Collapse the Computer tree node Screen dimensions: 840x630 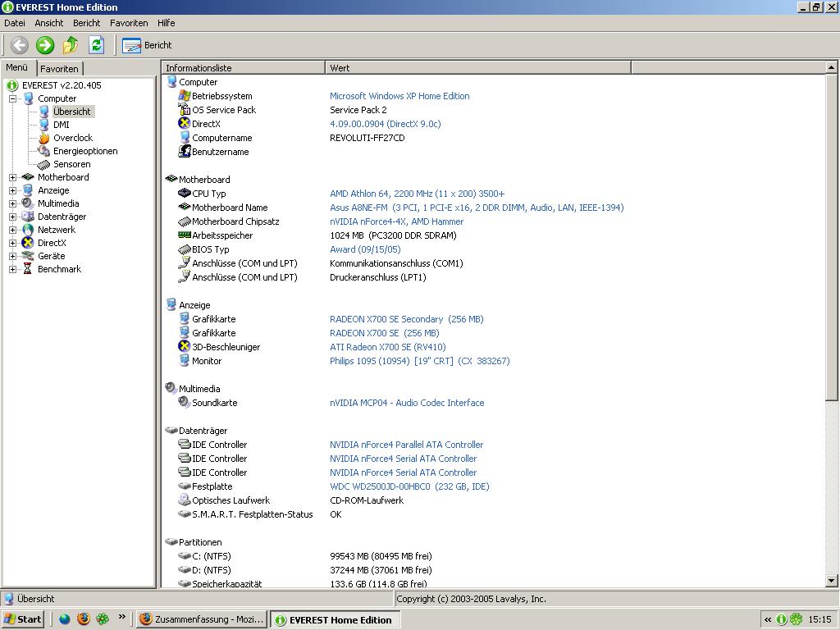click(x=13, y=98)
